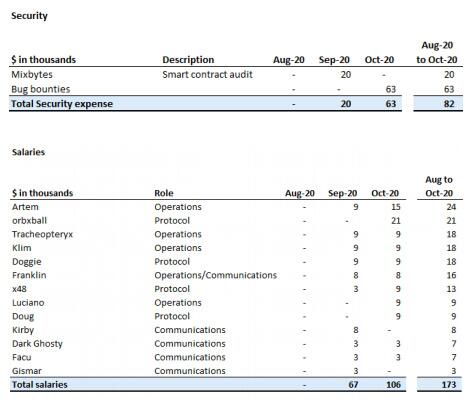Screen dimensions: 474x406
Task: Click the Role column header
Action: 164,193
